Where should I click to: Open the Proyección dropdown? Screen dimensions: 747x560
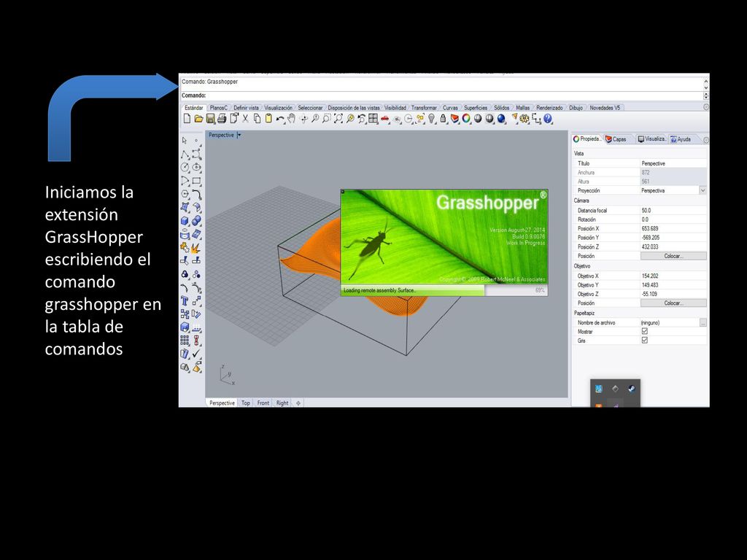tap(703, 190)
